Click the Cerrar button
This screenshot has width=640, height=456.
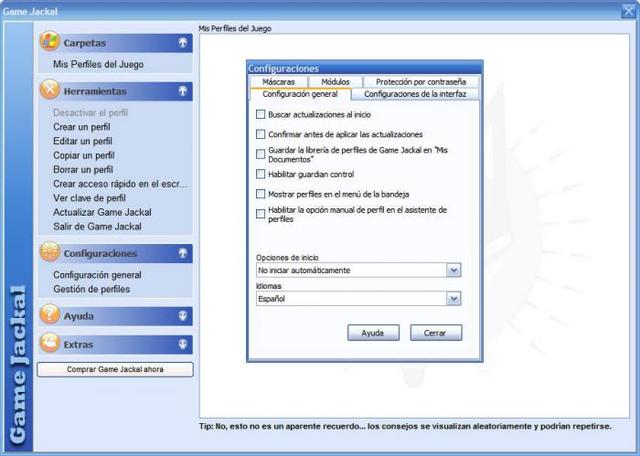click(436, 333)
